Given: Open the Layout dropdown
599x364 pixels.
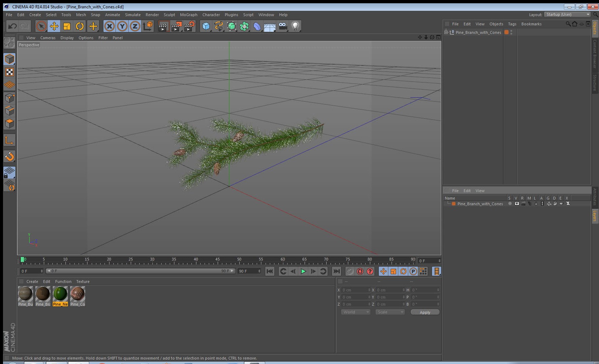Looking at the screenshot, I should 568,14.
